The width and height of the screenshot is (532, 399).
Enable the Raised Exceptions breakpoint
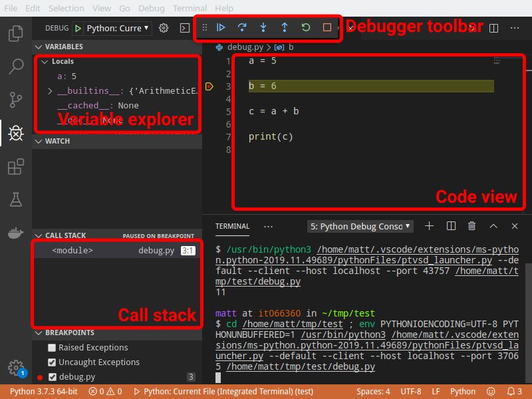[x=51, y=347]
